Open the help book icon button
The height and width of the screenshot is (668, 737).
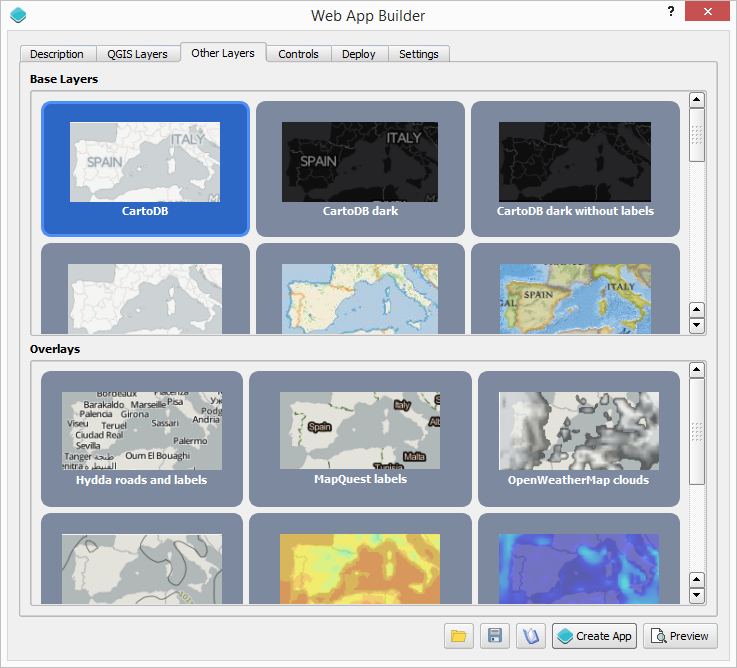(x=530, y=636)
